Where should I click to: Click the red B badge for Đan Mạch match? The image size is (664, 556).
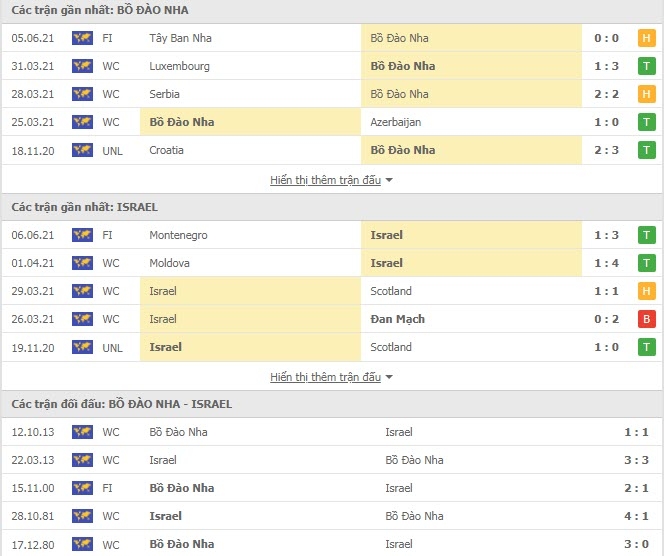[x=646, y=319]
